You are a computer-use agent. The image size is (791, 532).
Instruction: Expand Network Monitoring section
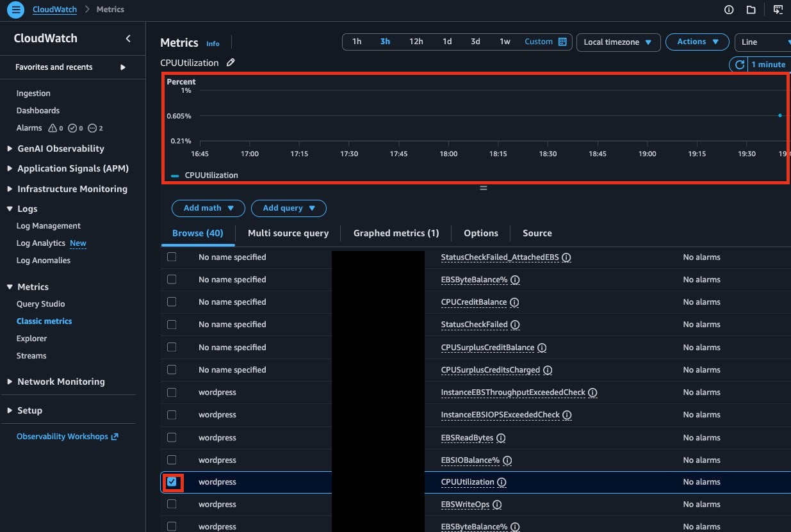10,382
